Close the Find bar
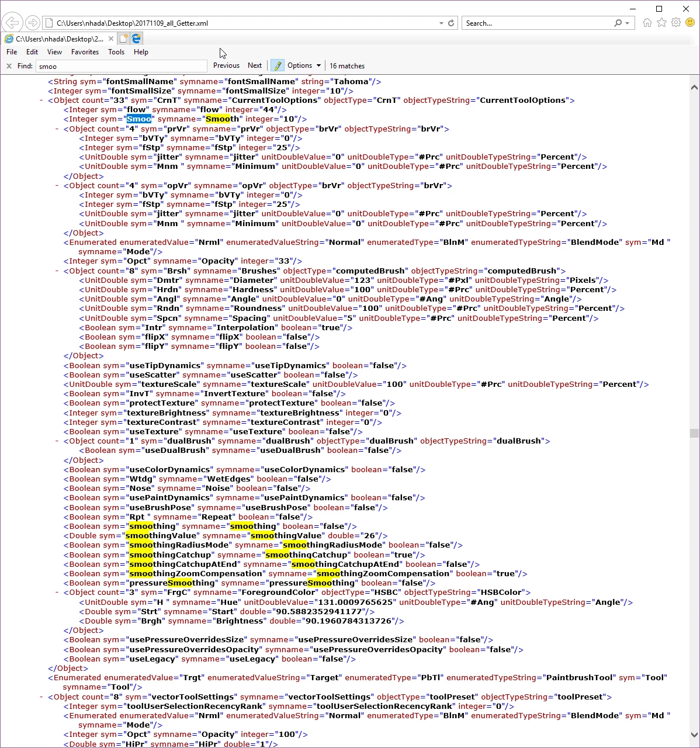The width and height of the screenshot is (700, 748). click(9, 66)
